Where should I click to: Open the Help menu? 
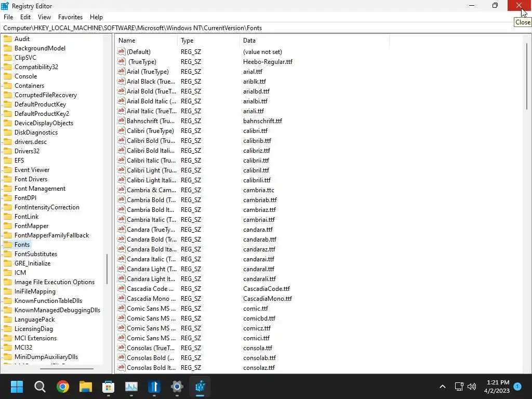tap(96, 17)
